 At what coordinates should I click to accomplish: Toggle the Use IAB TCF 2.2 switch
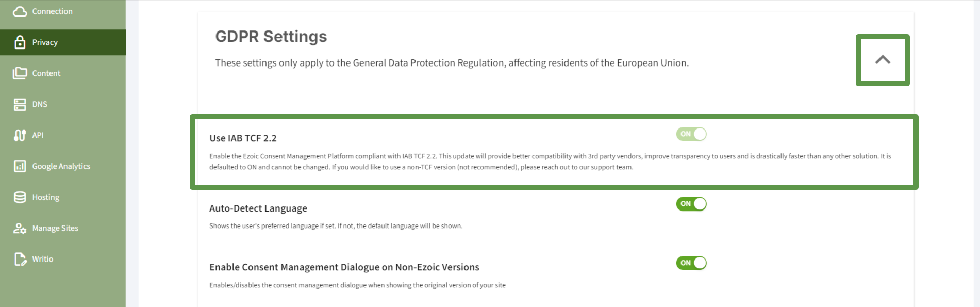(x=691, y=134)
